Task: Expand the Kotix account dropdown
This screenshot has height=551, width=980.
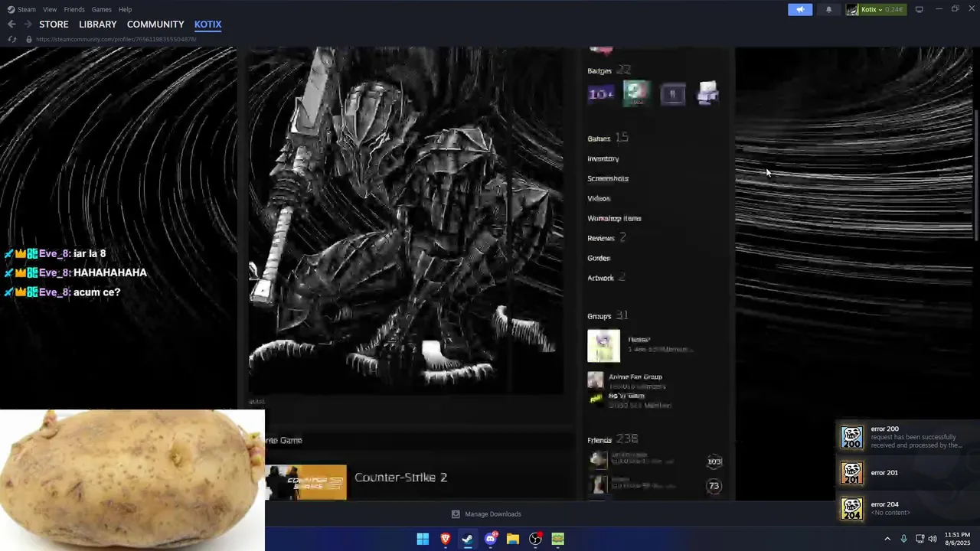Action: pyautogui.click(x=872, y=9)
